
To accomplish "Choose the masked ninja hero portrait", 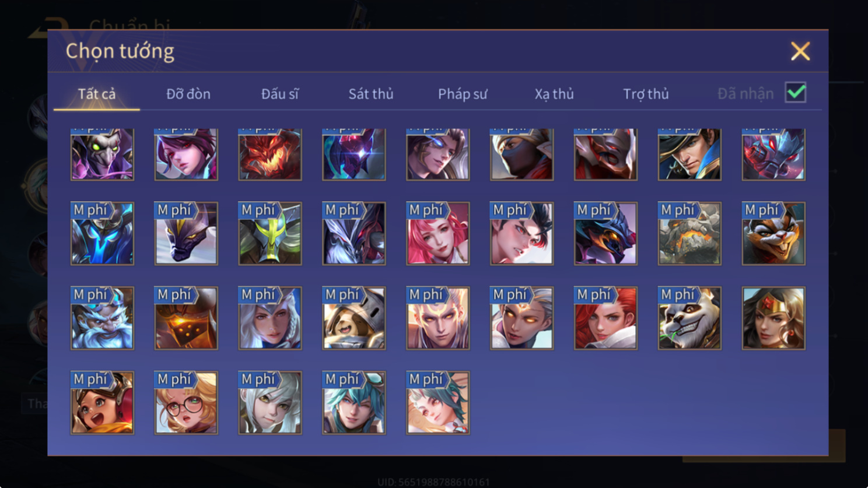I will pyautogui.click(x=521, y=155).
